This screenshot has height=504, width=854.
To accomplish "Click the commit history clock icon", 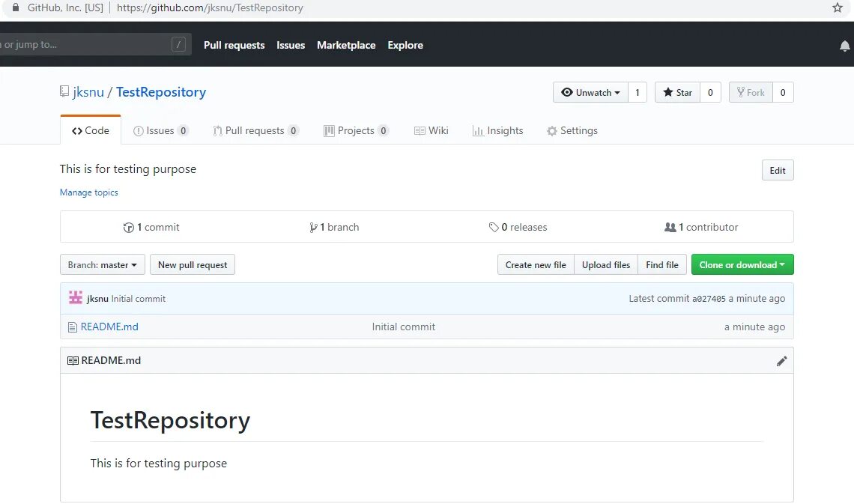I will [129, 228].
